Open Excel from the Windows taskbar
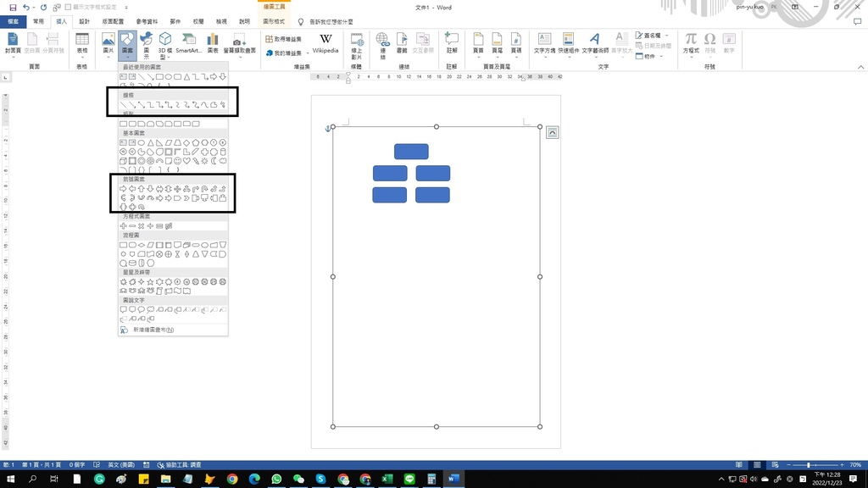 tap(387, 479)
